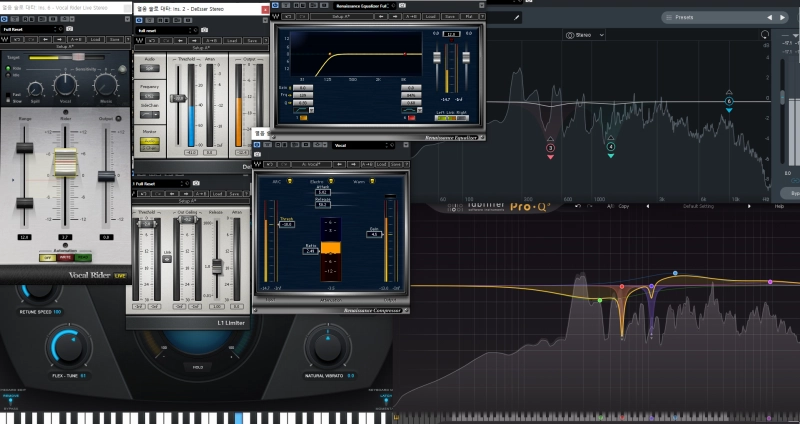Image resolution: width=800 pixels, height=424 pixels.
Task: Click the pencil edit icon above the spectrum
Action: [x=516, y=17]
